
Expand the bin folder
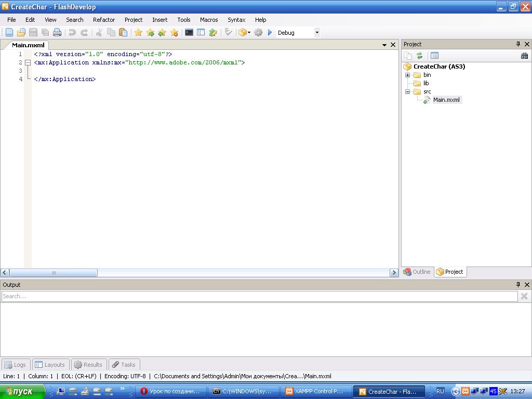coord(407,75)
